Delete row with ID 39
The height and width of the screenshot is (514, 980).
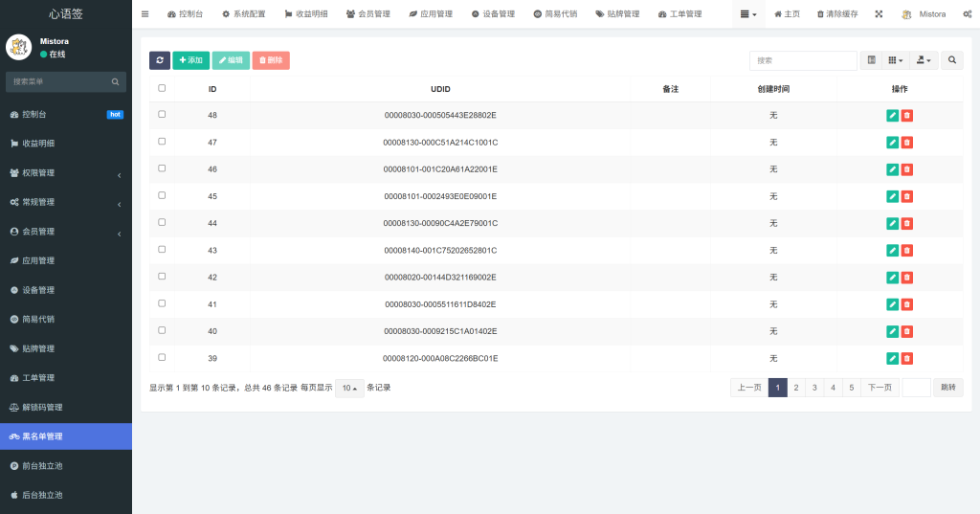(907, 358)
